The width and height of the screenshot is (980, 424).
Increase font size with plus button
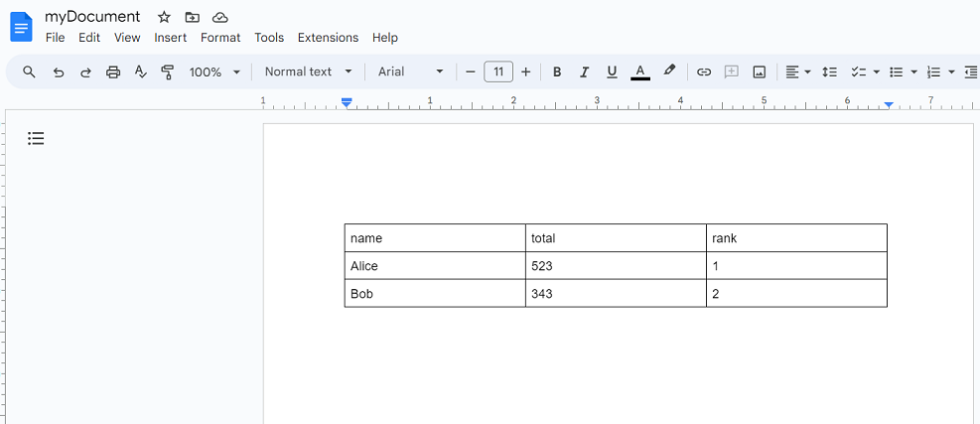click(525, 71)
